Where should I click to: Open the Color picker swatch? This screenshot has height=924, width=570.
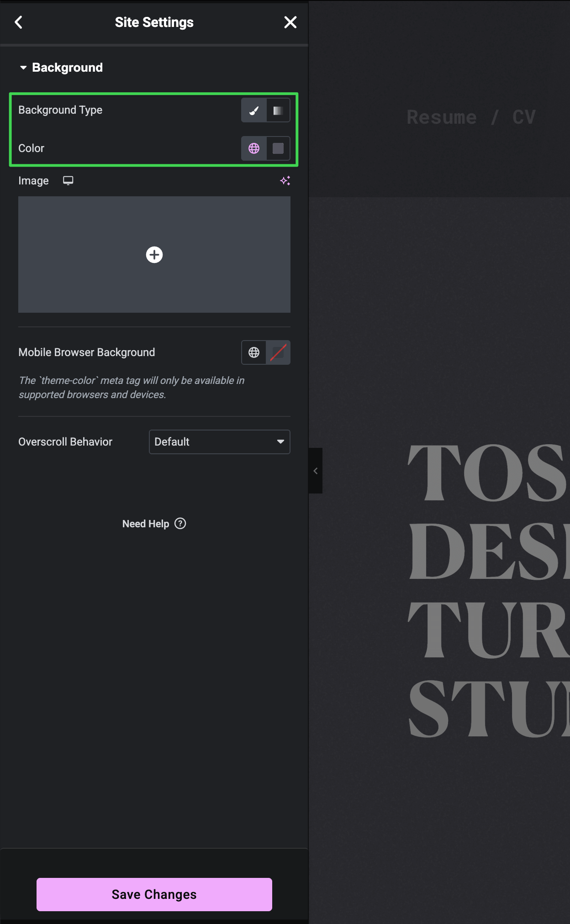278,148
